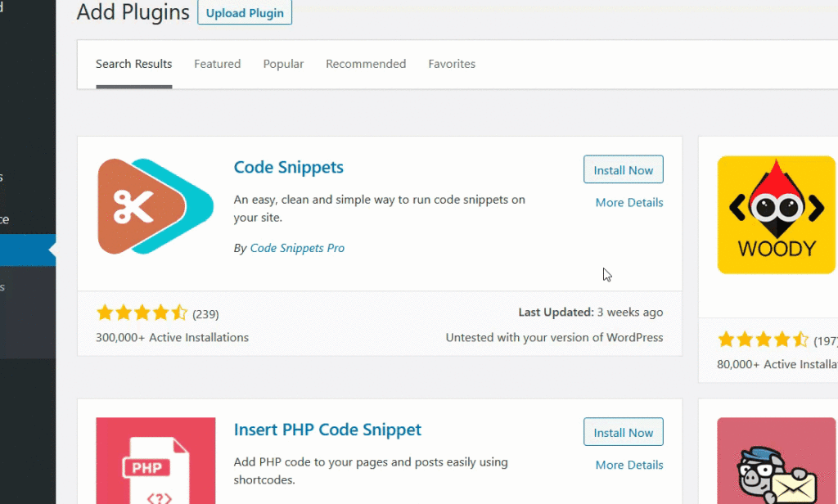
Task: Click the Insert PHP Code Snippet icon
Action: point(155,461)
